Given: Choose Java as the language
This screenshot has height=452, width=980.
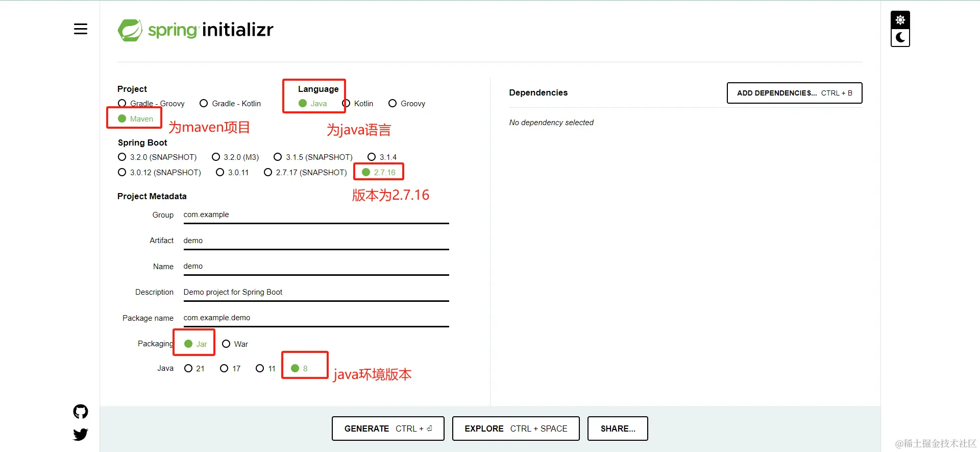Looking at the screenshot, I should (313, 104).
